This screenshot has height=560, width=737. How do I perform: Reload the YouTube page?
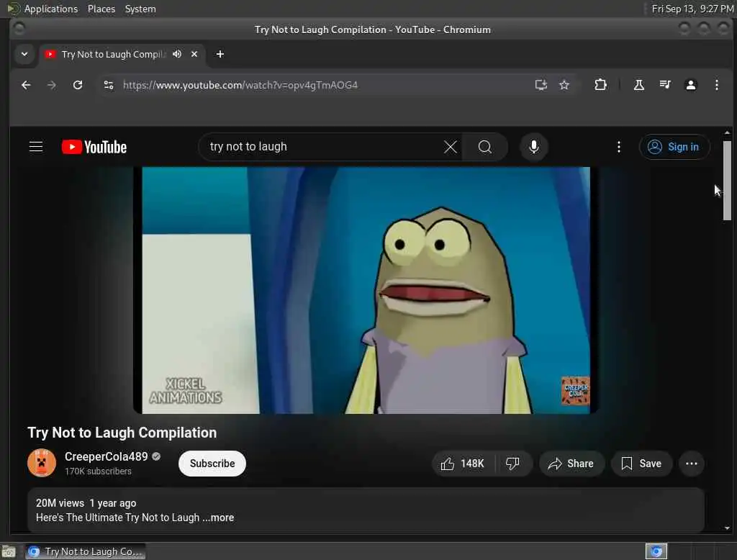(x=78, y=85)
